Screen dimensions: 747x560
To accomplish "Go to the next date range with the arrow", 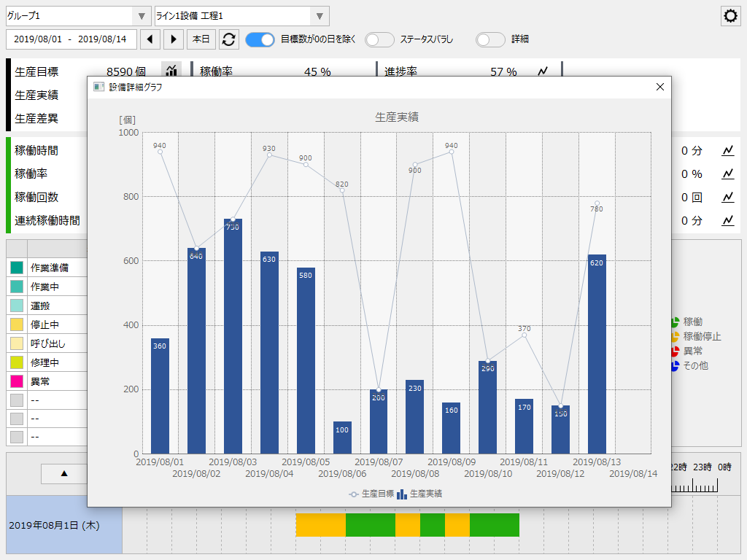I will click(173, 40).
